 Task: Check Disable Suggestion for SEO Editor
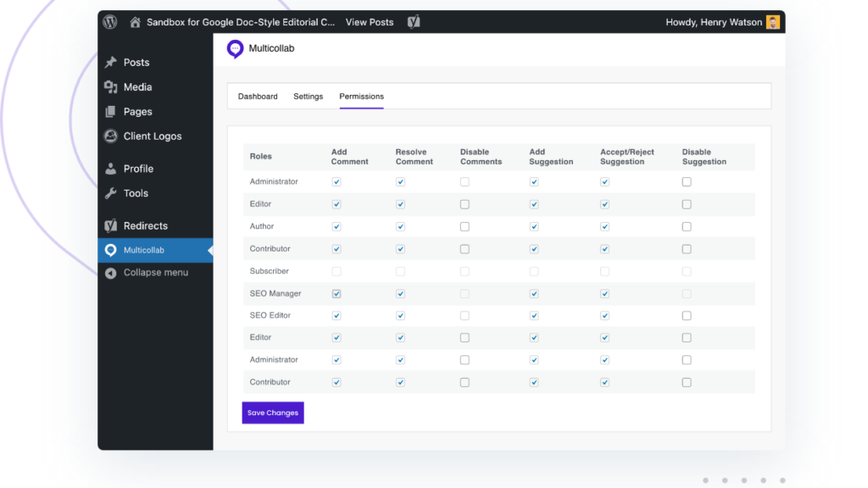(687, 316)
